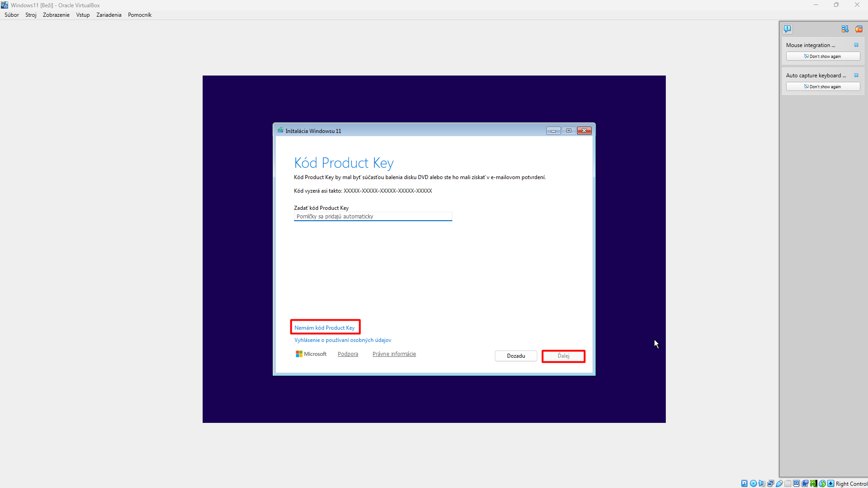Close the Inštalácia Windowsu 11 dialog
Image resolution: width=868 pixels, height=488 pixels.
pyautogui.click(x=584, y=131)
